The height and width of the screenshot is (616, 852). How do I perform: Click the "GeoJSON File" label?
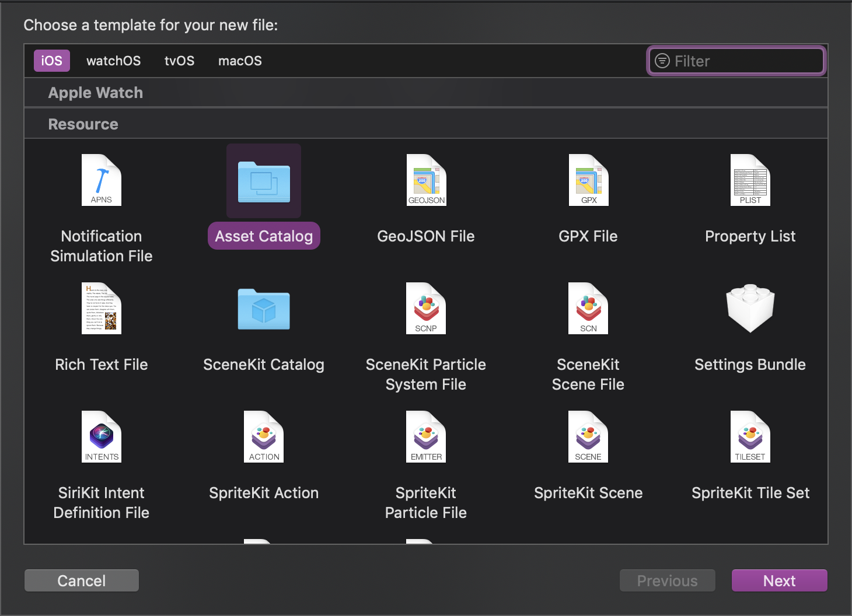[x=426, y=236]
